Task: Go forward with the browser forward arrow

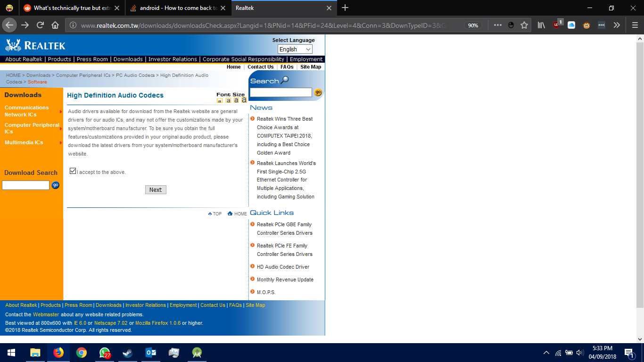Action: pyautogui.click(x=25, y=25)
